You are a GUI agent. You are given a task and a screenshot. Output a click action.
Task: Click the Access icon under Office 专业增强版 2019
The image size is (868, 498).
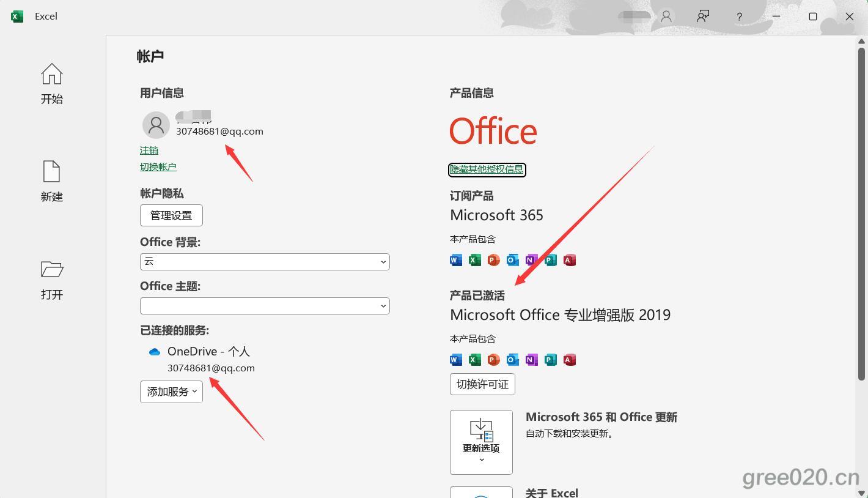(570, 360)
